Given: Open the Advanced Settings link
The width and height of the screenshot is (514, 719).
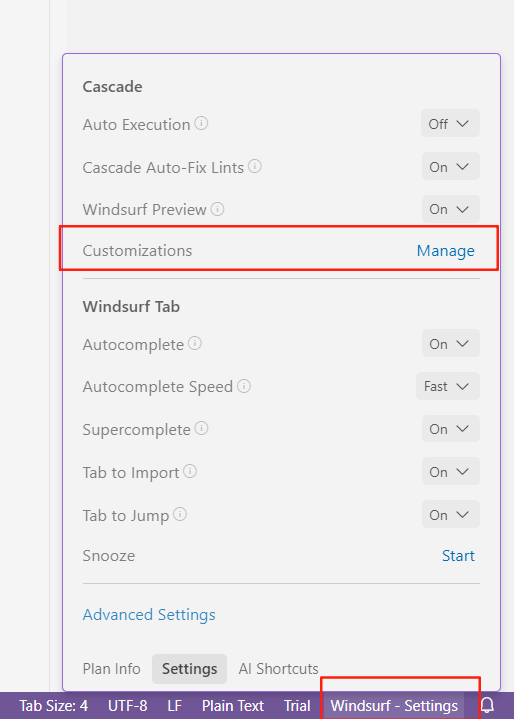Looking at the screenshot, I should (x=149, y=614).
